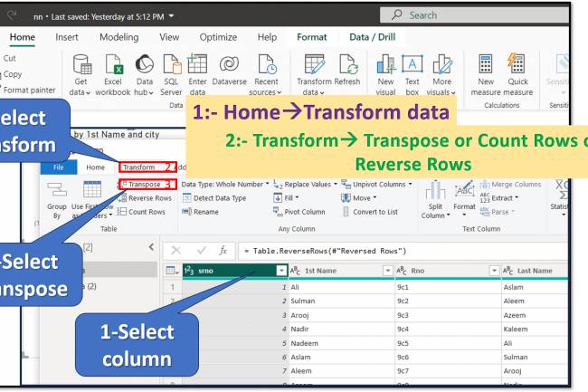Switch to the View tab

pyautogui.click(x=169, y=37)
